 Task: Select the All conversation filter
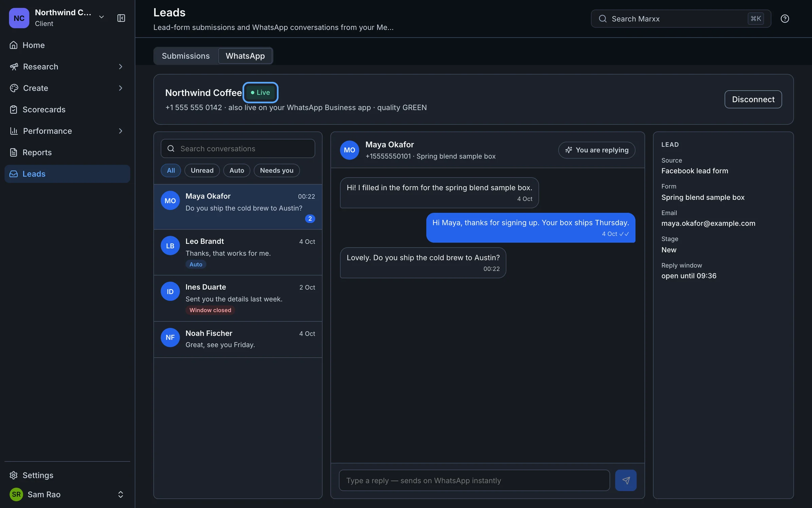point(171,170)
